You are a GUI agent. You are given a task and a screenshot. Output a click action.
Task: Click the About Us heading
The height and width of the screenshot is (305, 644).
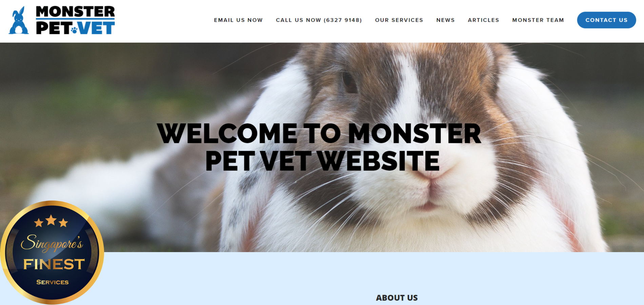[x=397, y=298]
